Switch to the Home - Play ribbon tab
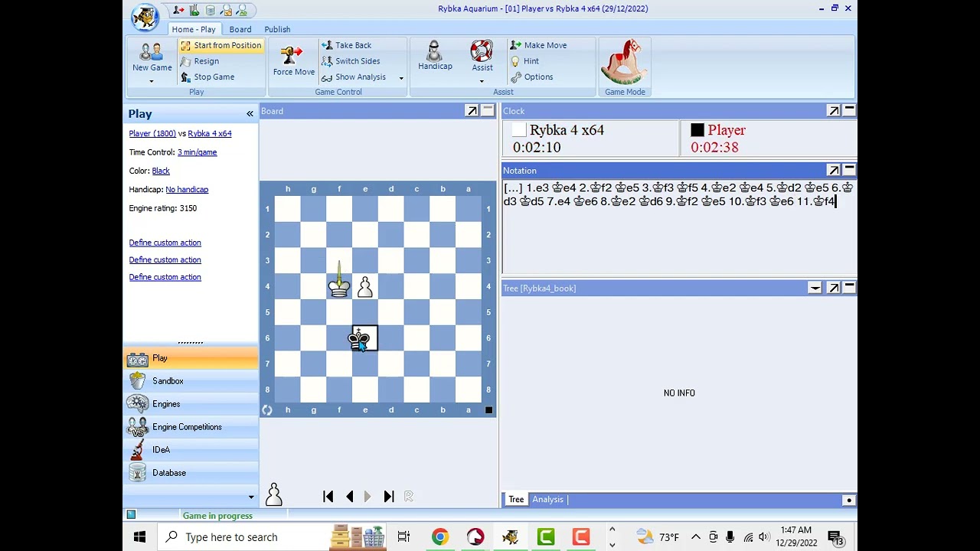 (194, 30)
